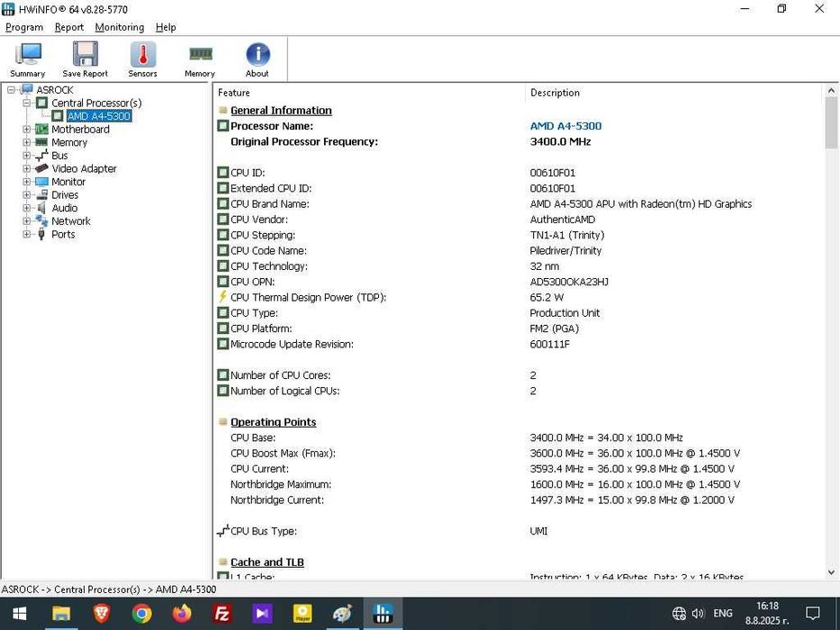Viewport: 840px width, 630px height.
Task: Open FileZilla from the taskbar
Action: [x=221, y=614]
